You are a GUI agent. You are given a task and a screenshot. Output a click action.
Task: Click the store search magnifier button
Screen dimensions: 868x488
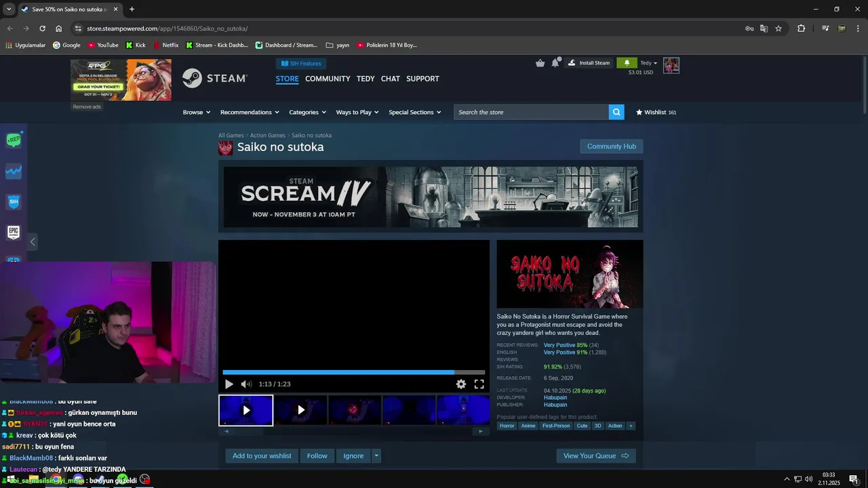pos(616,113)
